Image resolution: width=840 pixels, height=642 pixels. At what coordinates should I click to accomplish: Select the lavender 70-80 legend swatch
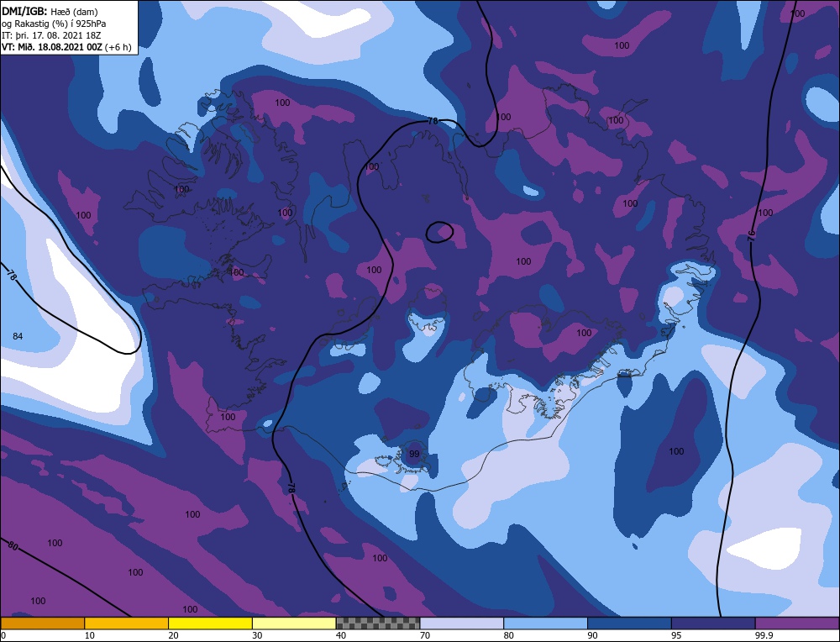[x=462, y=624]
